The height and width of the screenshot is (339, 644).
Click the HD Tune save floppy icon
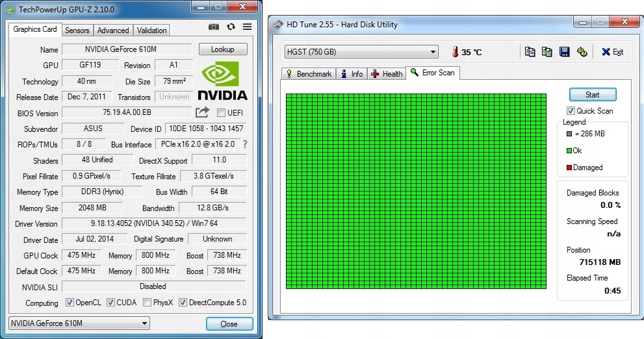(x=565, y=52)
